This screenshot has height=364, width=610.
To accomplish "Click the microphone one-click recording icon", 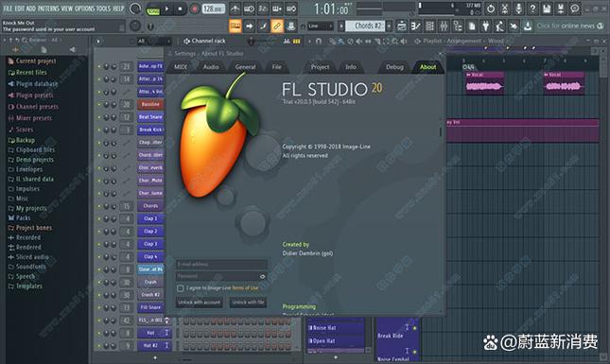I will click(x=518, y=9).
